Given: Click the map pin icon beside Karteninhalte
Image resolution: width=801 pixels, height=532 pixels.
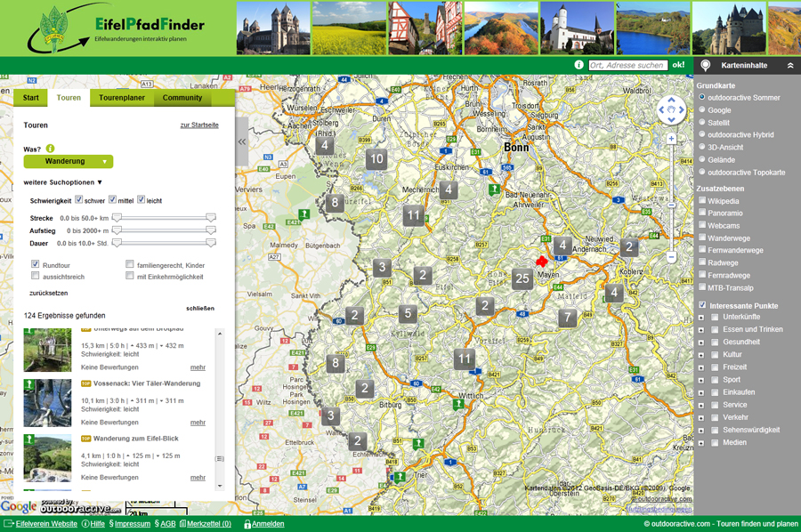Looking at the screenshot, I should 706,66.
